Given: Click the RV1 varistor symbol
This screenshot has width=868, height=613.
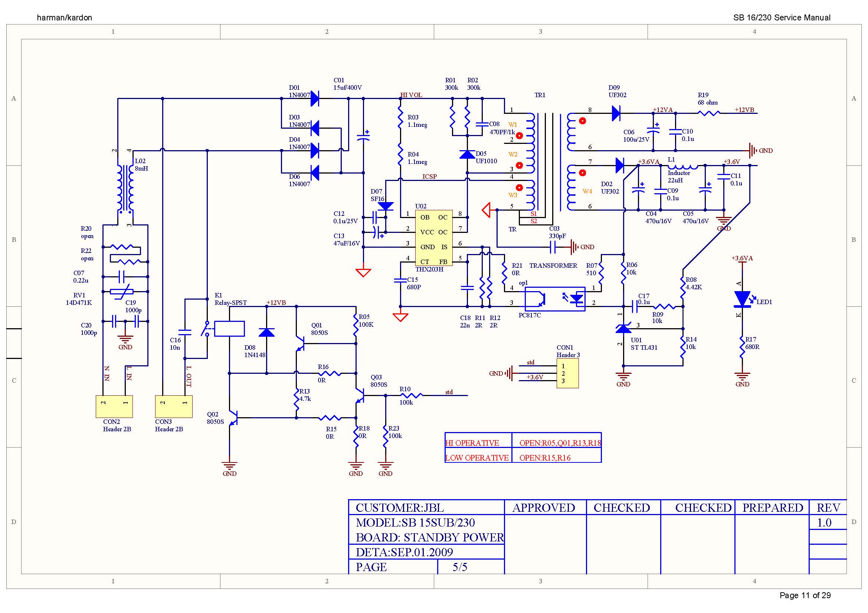Looking at the screenshot, I should 121,291.
